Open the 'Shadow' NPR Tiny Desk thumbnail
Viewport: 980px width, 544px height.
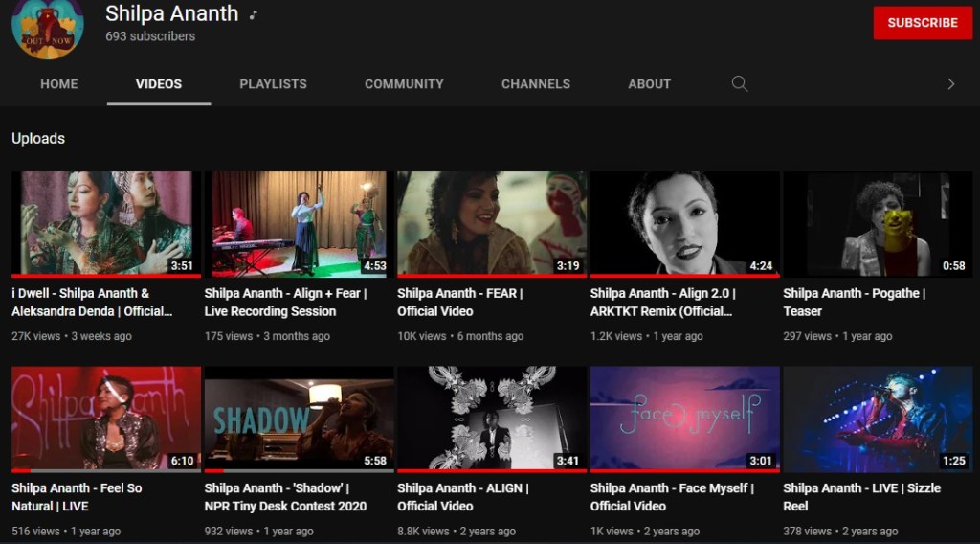click(x=299, y=419)
